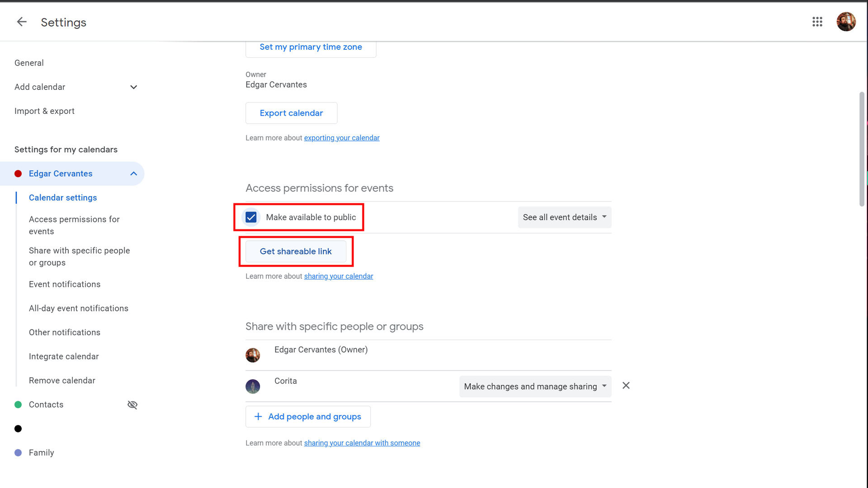
Task: Uncheck Make available to public
Action: click(x=251, y=217)
